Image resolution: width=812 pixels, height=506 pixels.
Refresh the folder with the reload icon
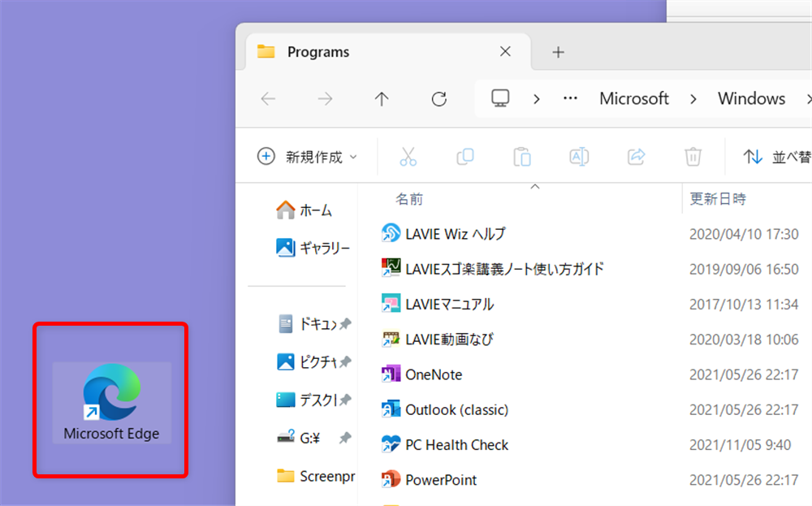[x=439, y=98]
